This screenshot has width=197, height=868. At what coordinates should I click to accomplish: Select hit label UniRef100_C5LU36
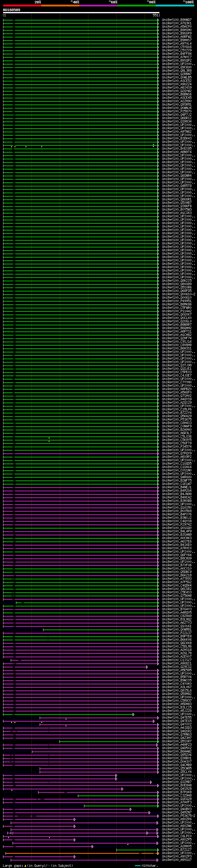(x=176, y=436)
